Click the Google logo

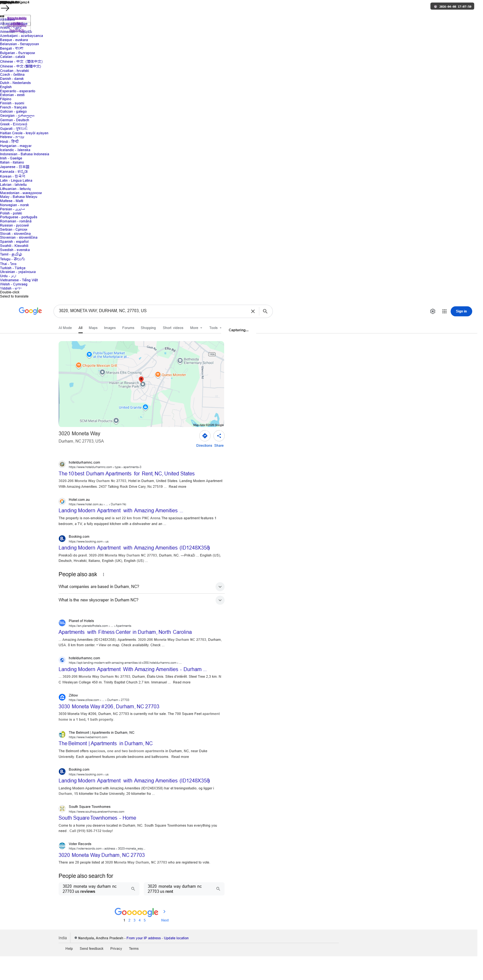(31, 311)
